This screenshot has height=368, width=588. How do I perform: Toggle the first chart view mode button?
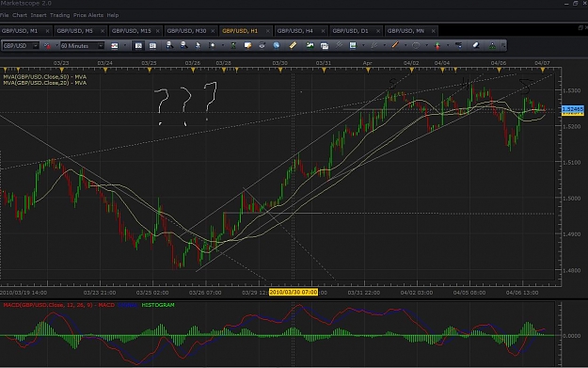[138, 46]
